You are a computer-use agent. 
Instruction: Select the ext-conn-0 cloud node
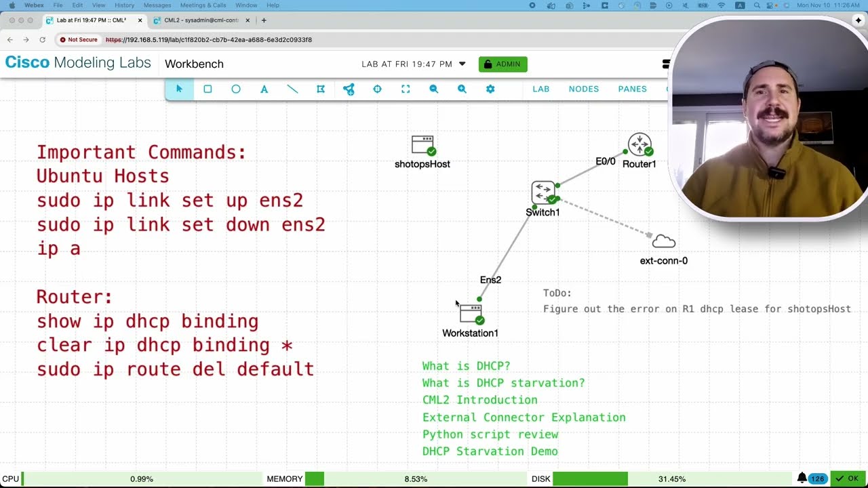[x=664, y=242]
